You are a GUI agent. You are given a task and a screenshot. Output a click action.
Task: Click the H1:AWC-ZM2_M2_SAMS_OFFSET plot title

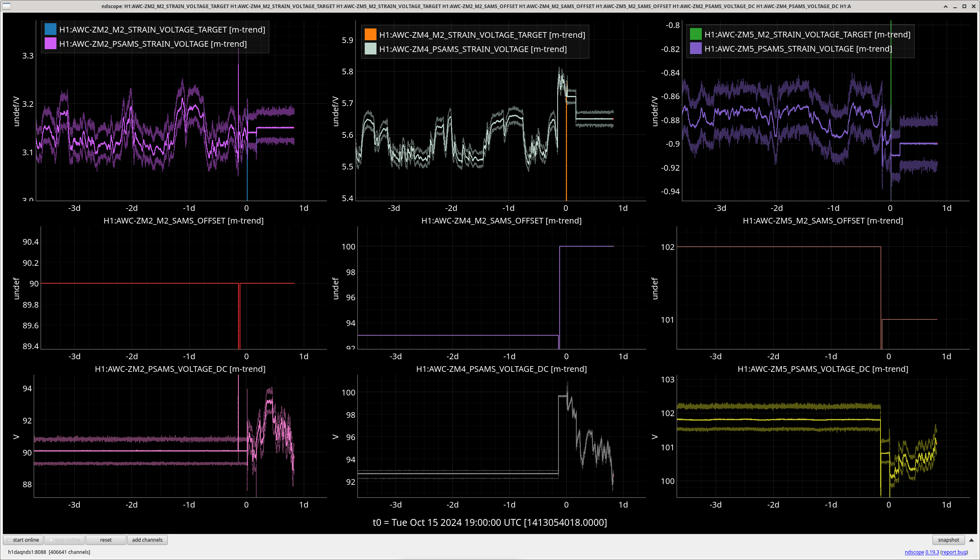[x=184, y=221]
